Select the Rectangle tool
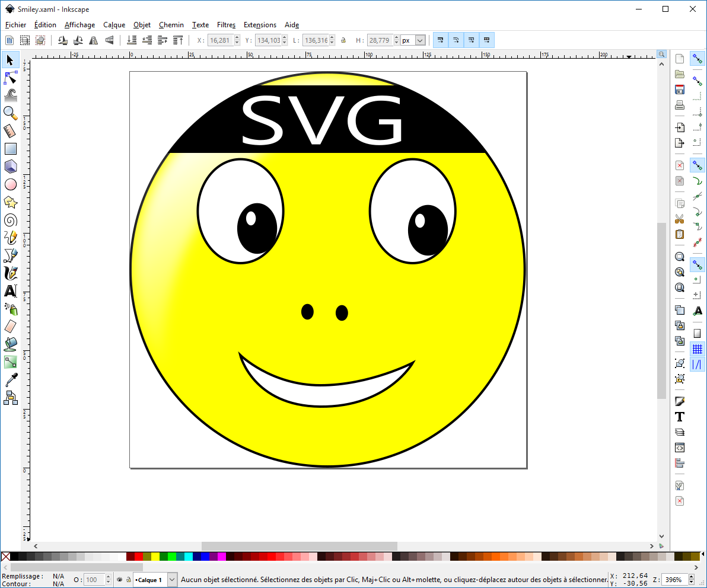Image resolution: width=707 pixels, height=588 pixels. click(10, 149)
